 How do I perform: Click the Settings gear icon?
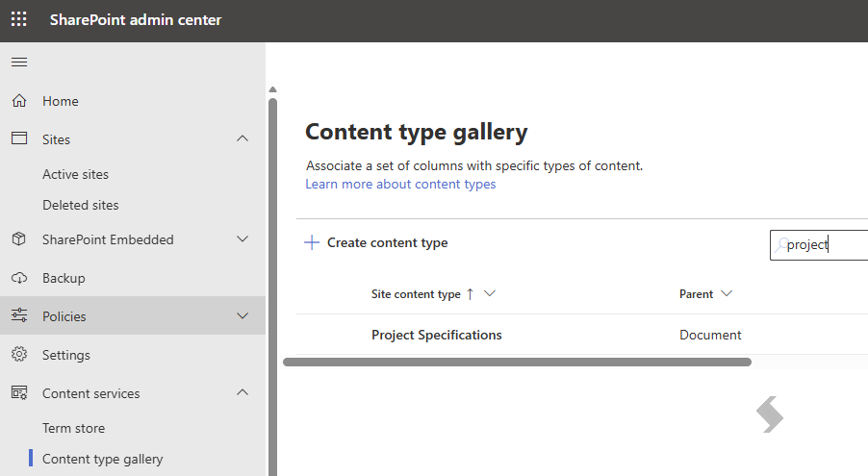[x=19, y=354]
